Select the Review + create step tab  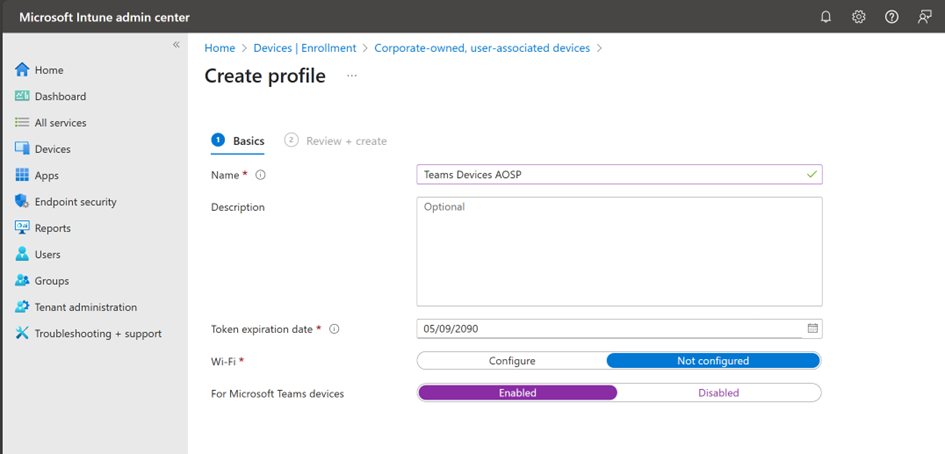tap(335, 141)
